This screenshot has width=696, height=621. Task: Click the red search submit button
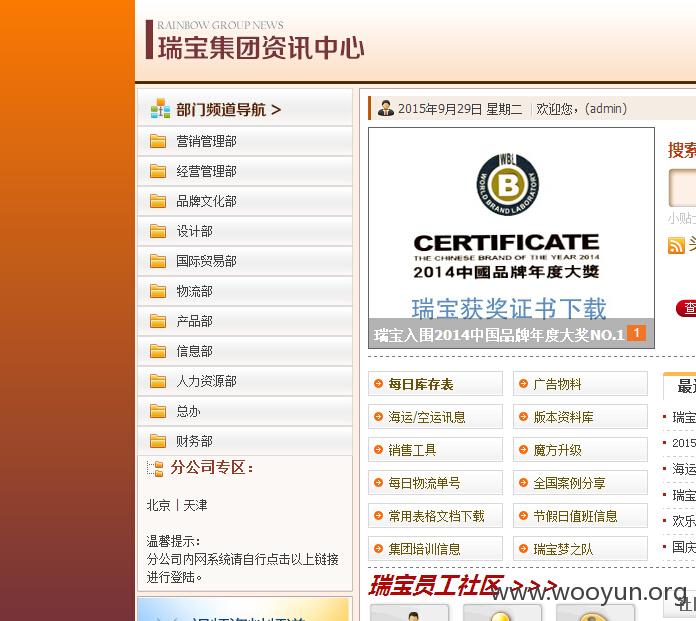(686, 308)
